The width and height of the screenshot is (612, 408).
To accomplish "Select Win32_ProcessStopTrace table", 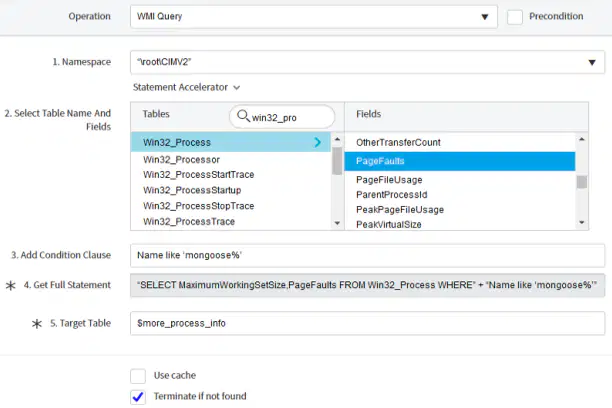I will pyautogui.click(x=198, y=206).
